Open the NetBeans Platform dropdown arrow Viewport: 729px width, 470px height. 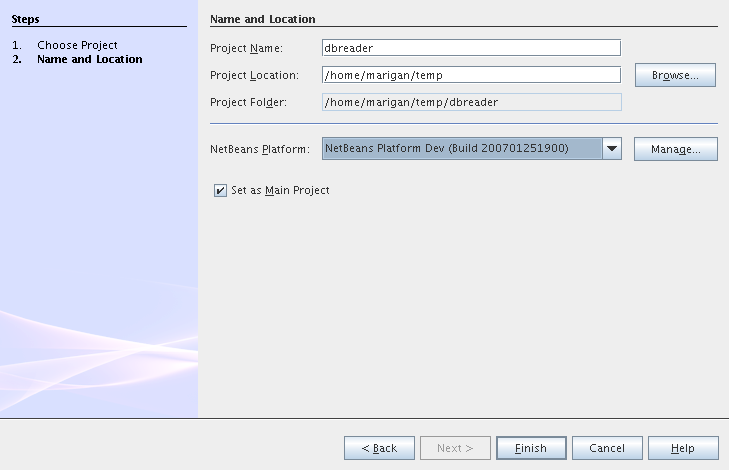(612, 149)
